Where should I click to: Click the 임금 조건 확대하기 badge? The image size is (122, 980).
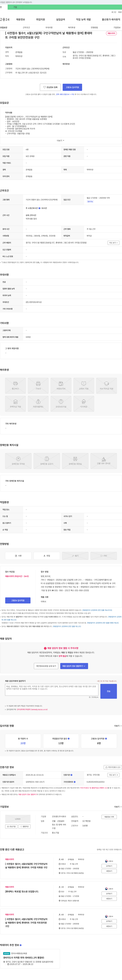pos(90,202)
